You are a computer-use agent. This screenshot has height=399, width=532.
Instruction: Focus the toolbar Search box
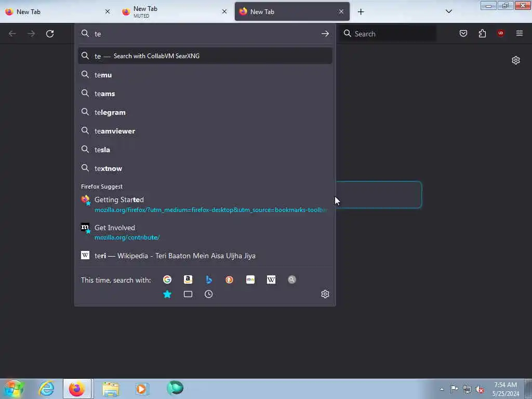pos(389,34)
